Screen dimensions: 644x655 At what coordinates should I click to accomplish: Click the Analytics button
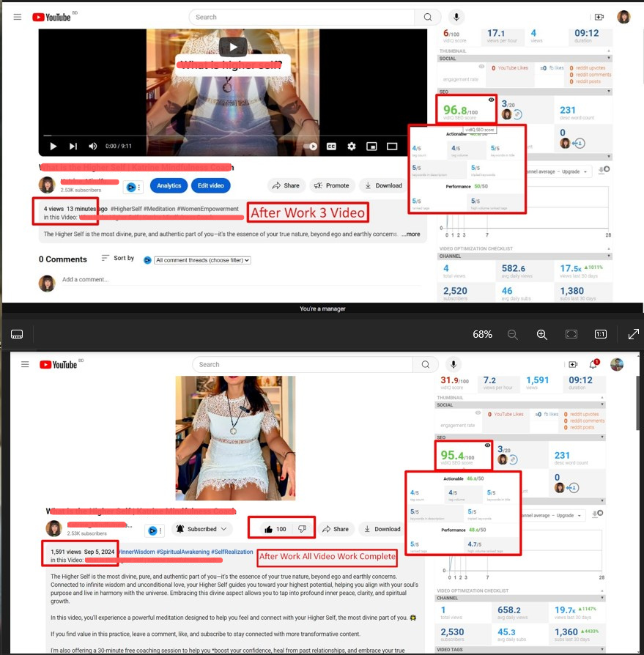point(169,186)
